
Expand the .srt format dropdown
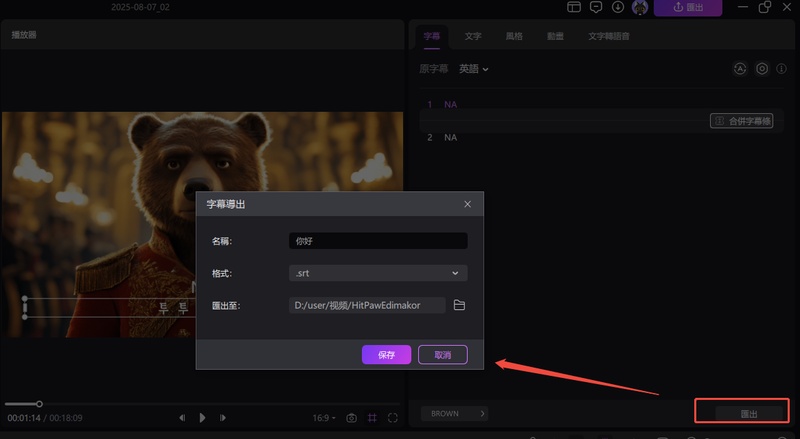(x=378, y=273)
